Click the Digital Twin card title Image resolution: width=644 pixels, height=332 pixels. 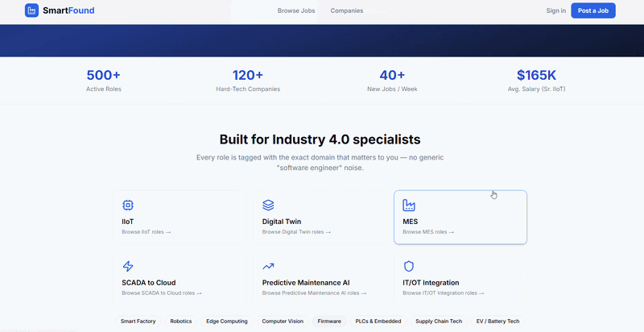pos(282,222)
